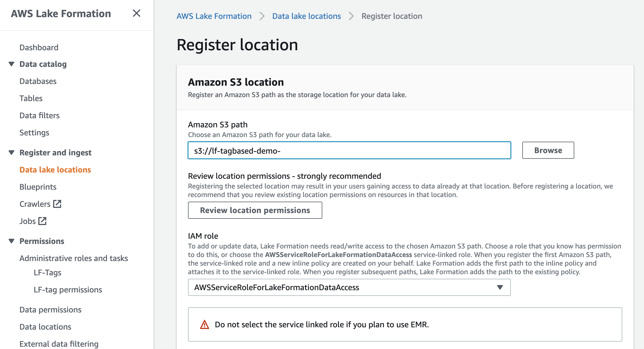
Task: Collapse the Permissions section
Action: click(x=11, y=241)
